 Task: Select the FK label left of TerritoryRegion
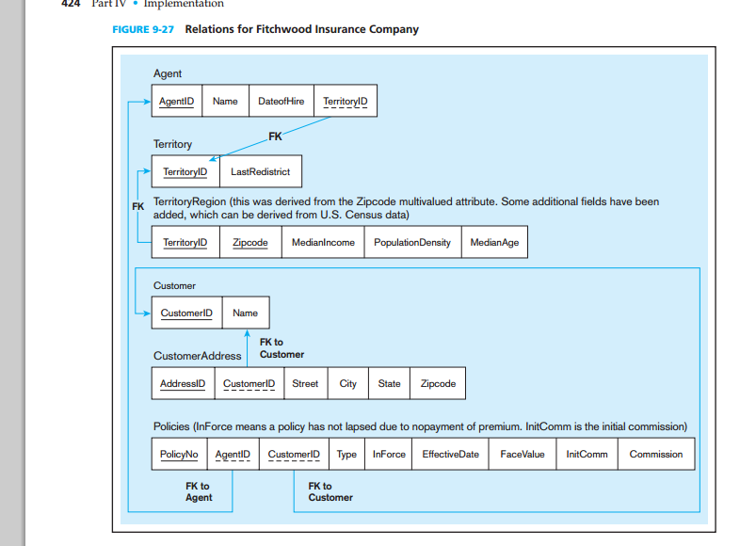pos(137,207)
